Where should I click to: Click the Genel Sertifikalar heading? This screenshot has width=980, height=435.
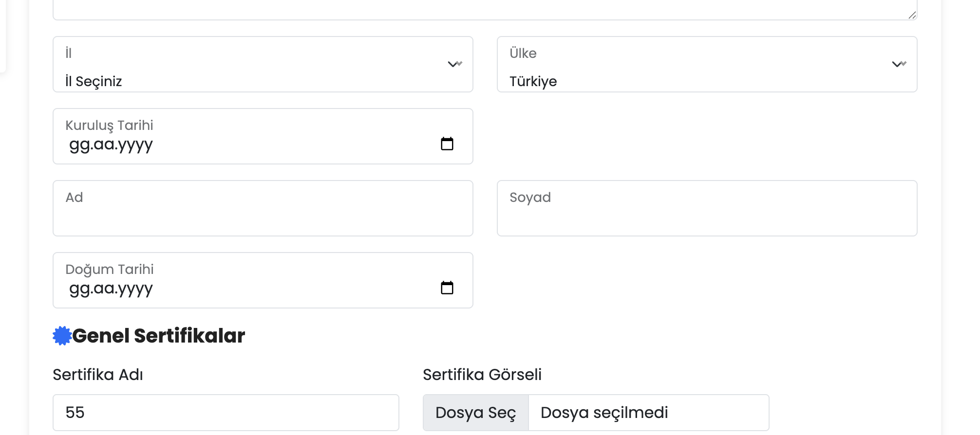158,336
